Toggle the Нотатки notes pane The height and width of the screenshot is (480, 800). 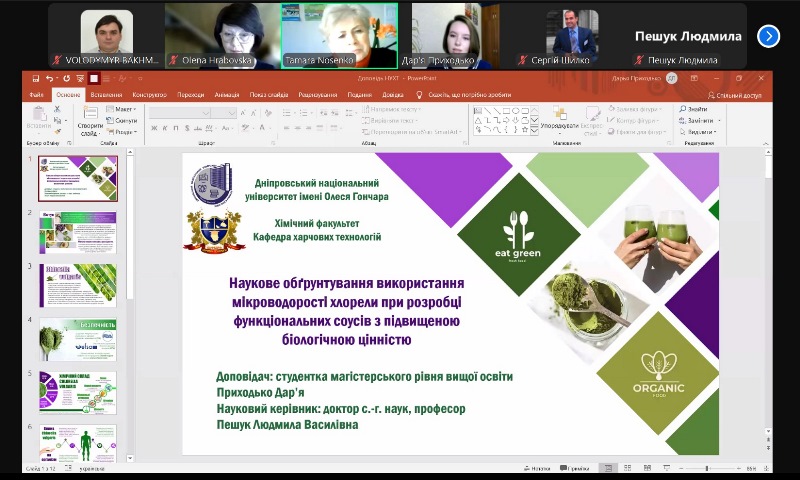(538, 467)
